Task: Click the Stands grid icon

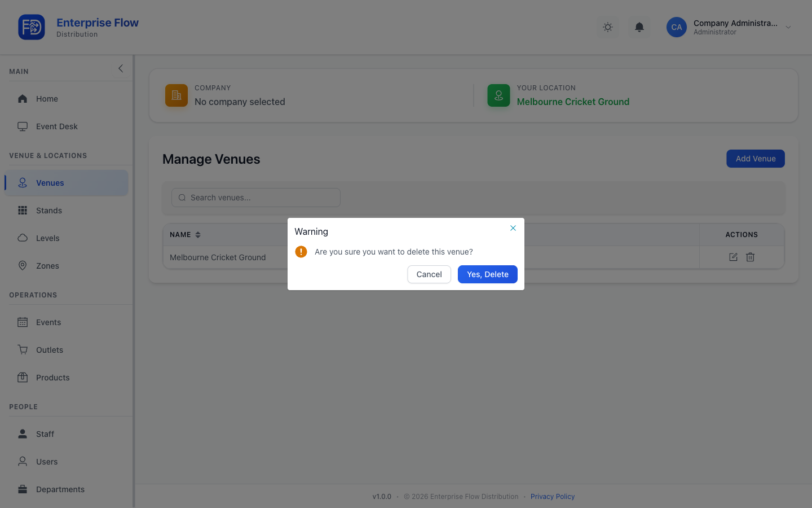Action: [23, 211]
